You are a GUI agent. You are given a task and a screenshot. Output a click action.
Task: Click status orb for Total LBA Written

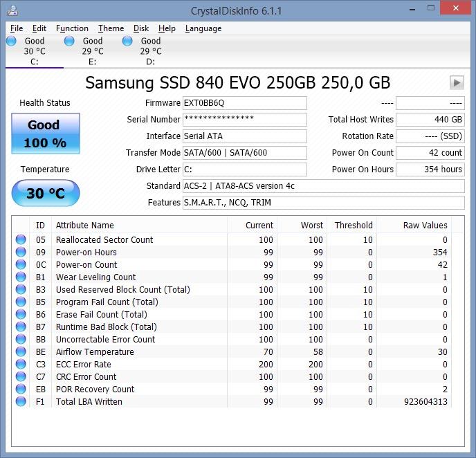tap(21, 401)
